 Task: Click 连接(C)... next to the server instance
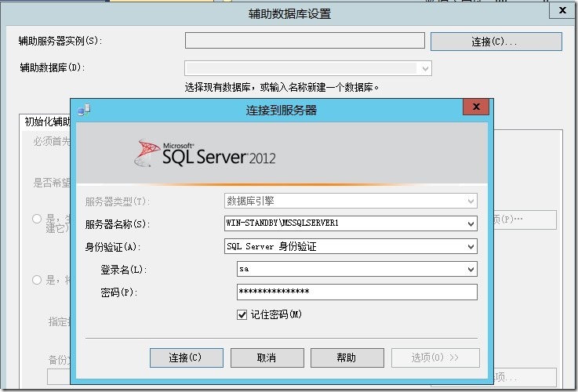tap(496, 42)
